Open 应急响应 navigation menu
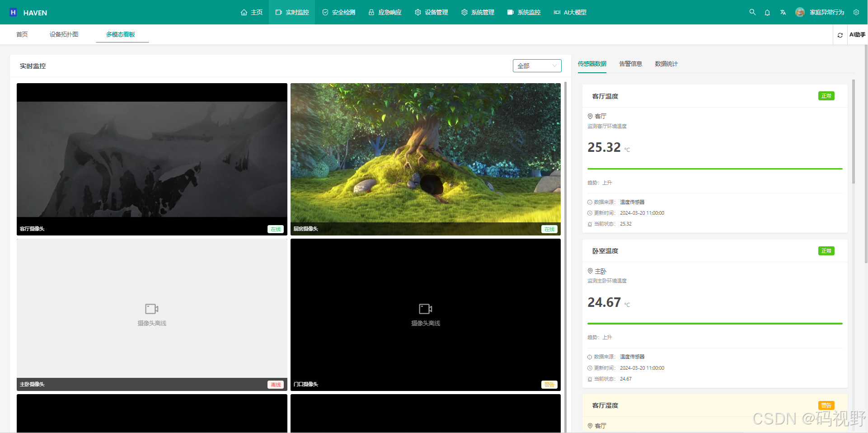868x433 pixels. (x=385, y=12)
